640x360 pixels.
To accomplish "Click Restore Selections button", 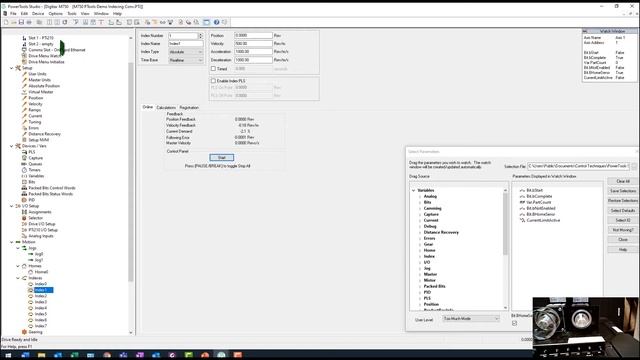I will [x=622, y=201].
